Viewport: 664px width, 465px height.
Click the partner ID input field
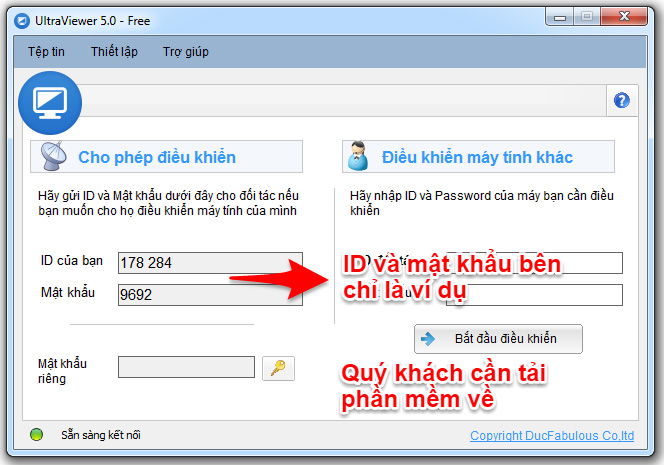point(534,263)
